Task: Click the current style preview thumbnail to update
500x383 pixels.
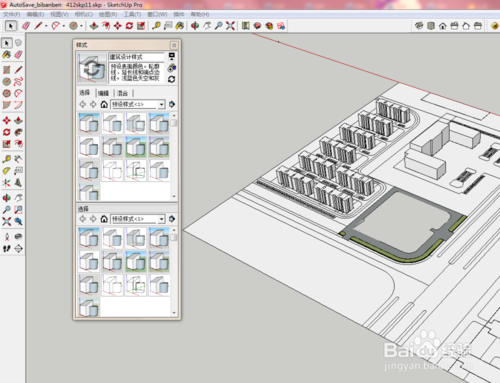Action: coord(92,68)
